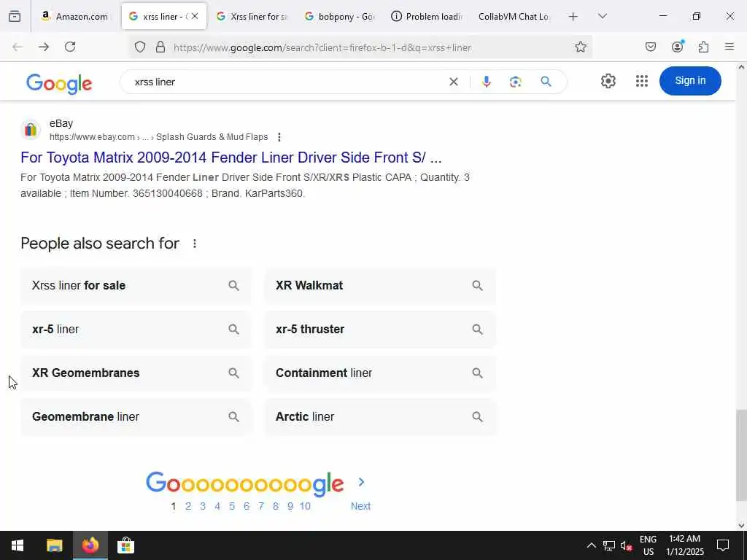Clear the Google search box text

(x=454, y=82)
